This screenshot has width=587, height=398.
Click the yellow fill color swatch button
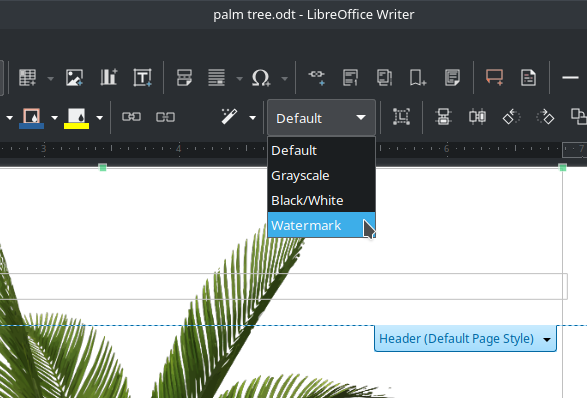pyautogui.click(x=76, y=118)
